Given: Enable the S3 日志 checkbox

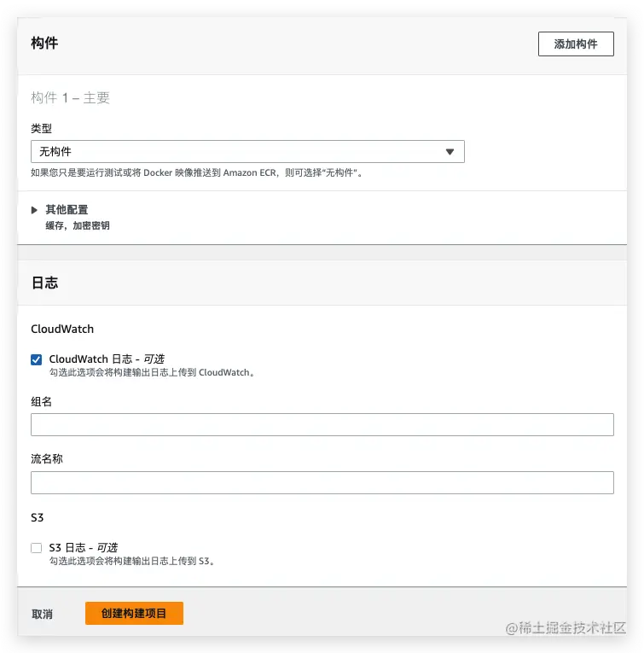Looking at the screenshot, I should tap(36, 548).
